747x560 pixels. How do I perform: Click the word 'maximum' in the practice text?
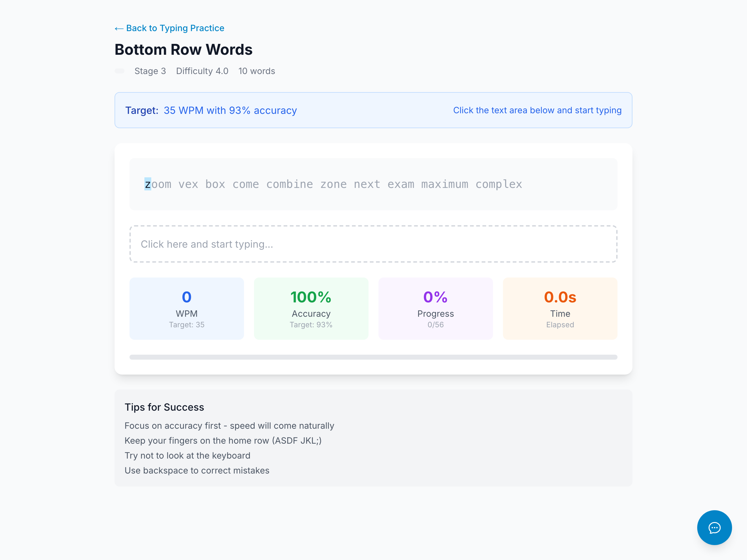point(444,184)
